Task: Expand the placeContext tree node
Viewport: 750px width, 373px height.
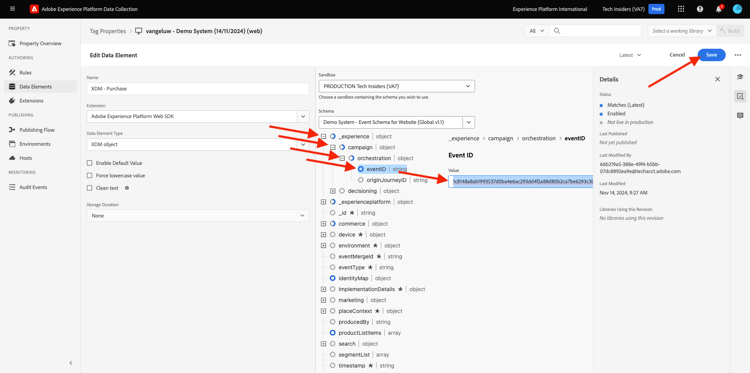Action: click(x=323, y=311)
